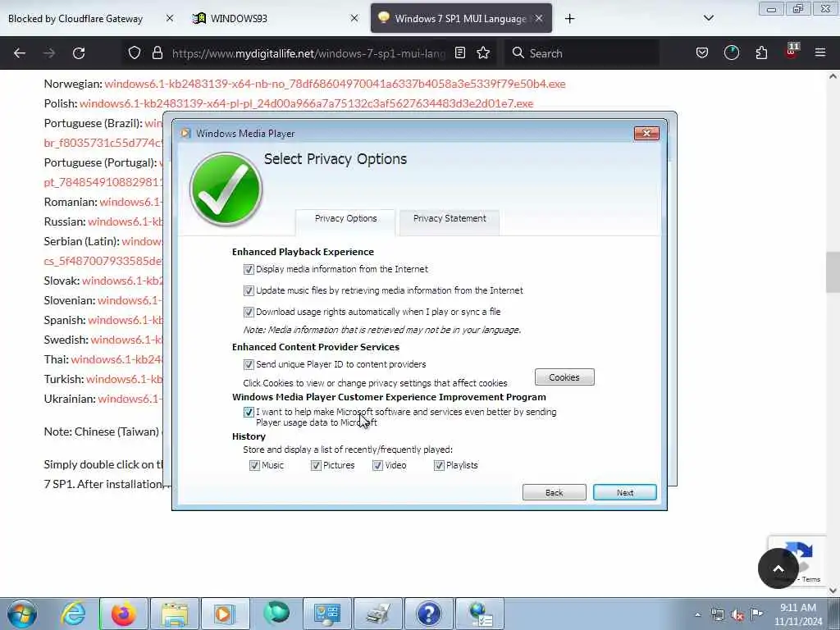Image resolution: width=840 pixels, height=630 pixels.
Task: Launch Internet Explorer from the taskbar
Action: tap(73, 614)
